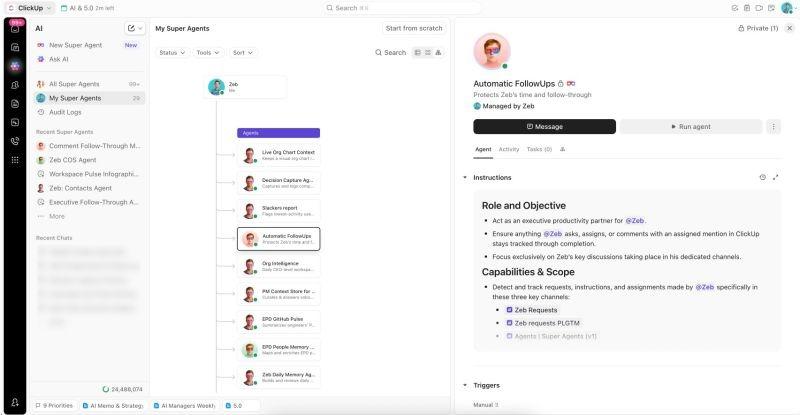Viewport: 800px width, 415px height.
Task: Open the Zeb Requests channel link
Action: click(x=532, y=310)
